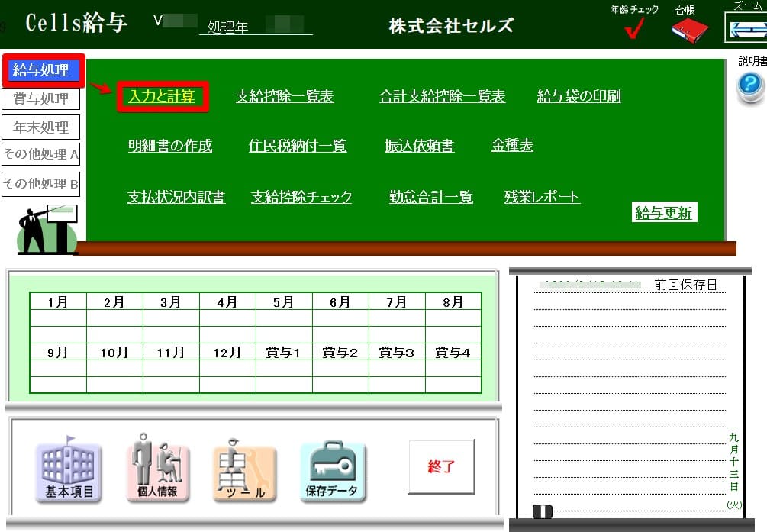Switch to the 年末処理 tab

41,127
